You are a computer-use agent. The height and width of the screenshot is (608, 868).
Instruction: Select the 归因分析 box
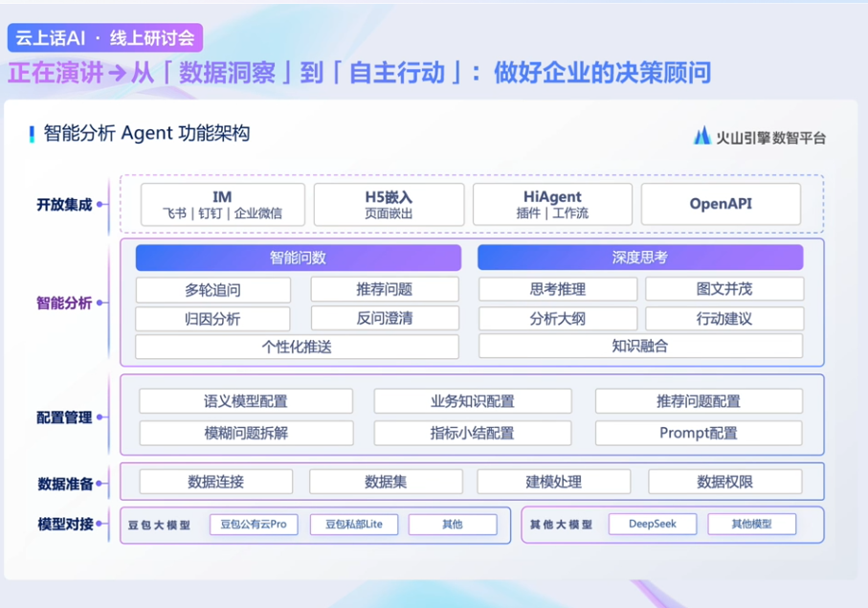point(212,319)
